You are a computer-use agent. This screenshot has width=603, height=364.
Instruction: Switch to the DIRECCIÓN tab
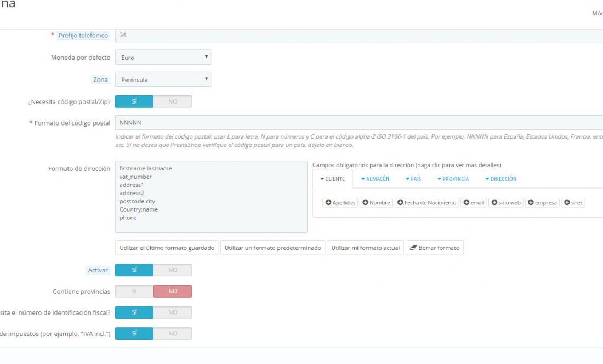click(500, 179)
